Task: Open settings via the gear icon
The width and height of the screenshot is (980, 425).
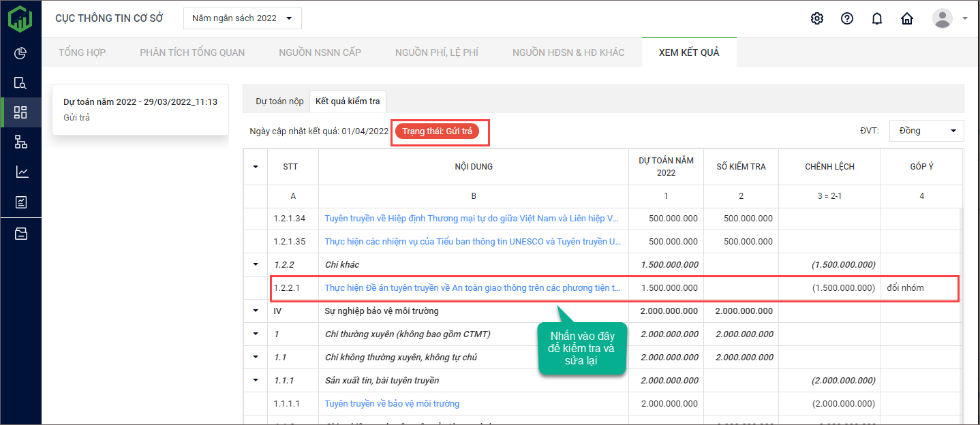Action: pos(816,18)
